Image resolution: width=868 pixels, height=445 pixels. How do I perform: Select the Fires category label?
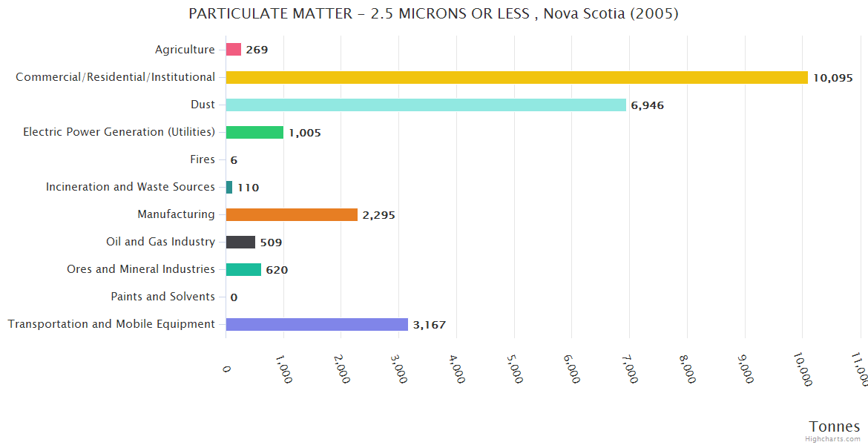[203, 159]
